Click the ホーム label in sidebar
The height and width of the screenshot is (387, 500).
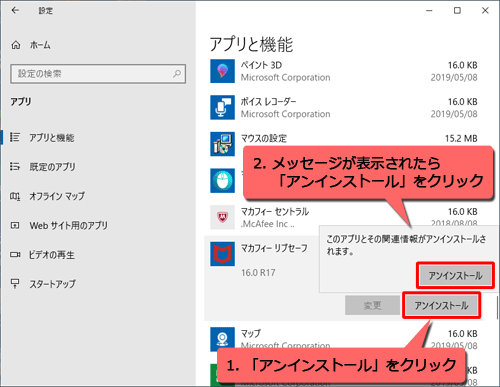[x=40, y=45]
